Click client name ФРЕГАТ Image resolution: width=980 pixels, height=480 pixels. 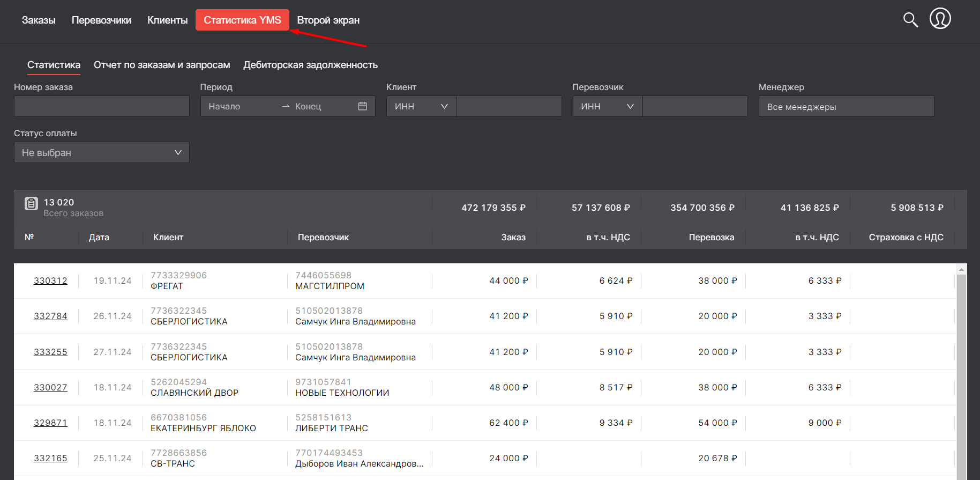(x=167, y=286)
